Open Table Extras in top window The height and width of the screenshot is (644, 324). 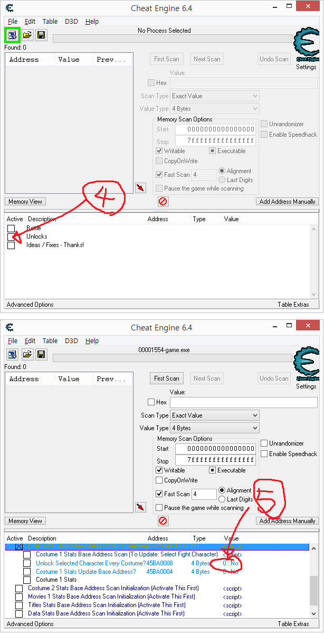point(293,305)
